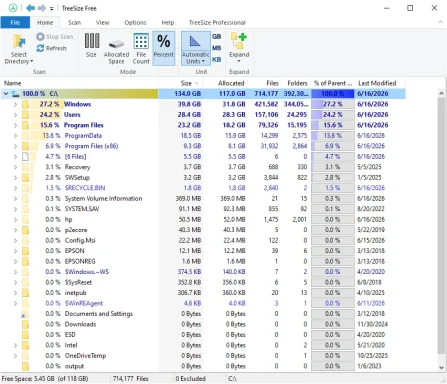
Task: Open the Scan ribbon tab
Action: click(74, 22)
